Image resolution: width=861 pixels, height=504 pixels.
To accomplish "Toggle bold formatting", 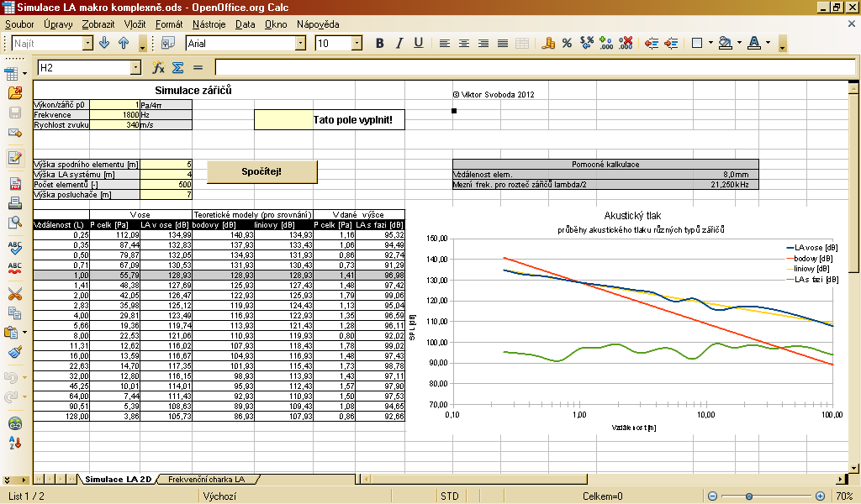I will (x=379, y=43).
